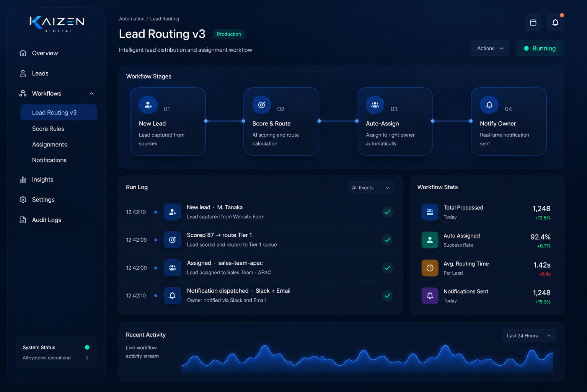The height and width of the screenshot is (392, 587).
Task: Click the New lead M. Tanaka log icon
Action: tap(172, 212)
